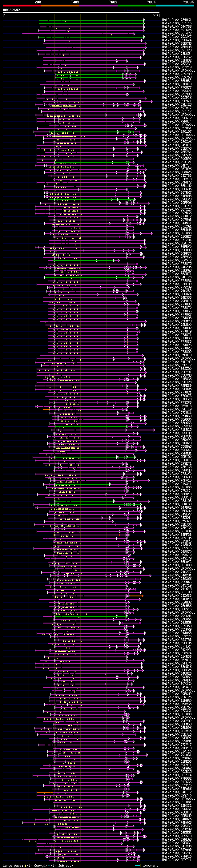Select label UniRef100_B2GWK0

177,460
